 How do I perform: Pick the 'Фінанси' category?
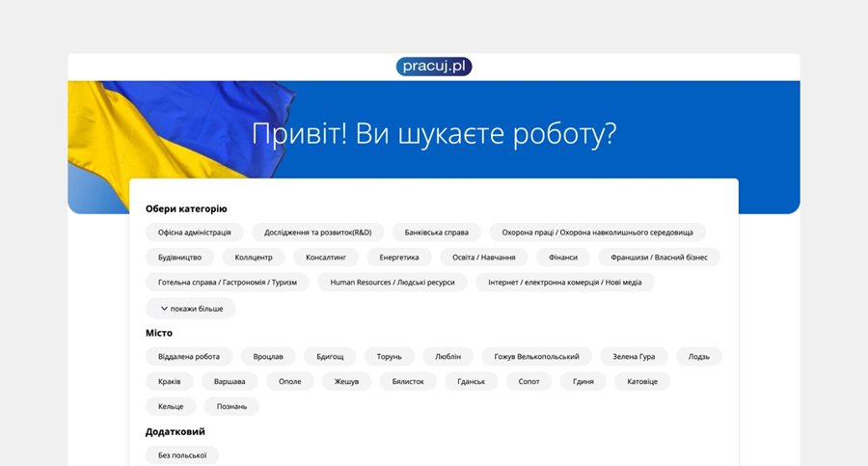pos(562,258)
